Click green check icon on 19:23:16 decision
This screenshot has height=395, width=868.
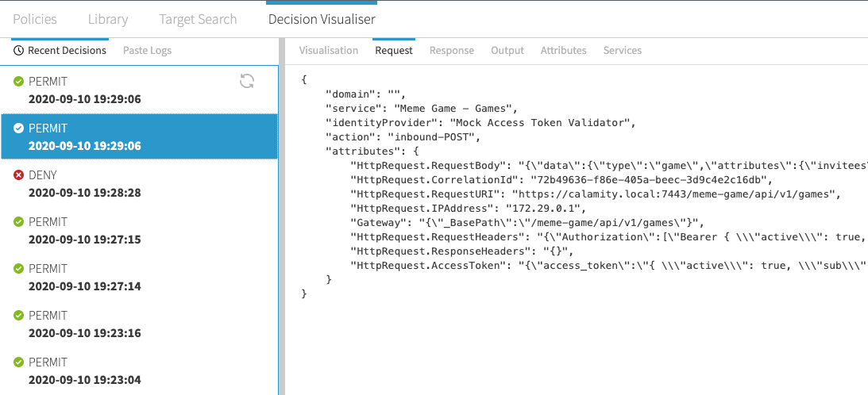18,315
